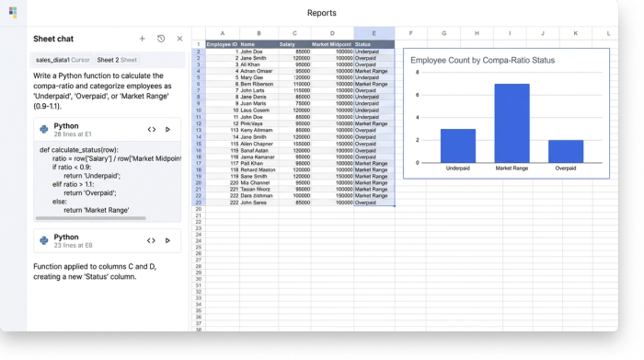
Task: Click cell with name Ali Khan
Action: coord(259,64)
